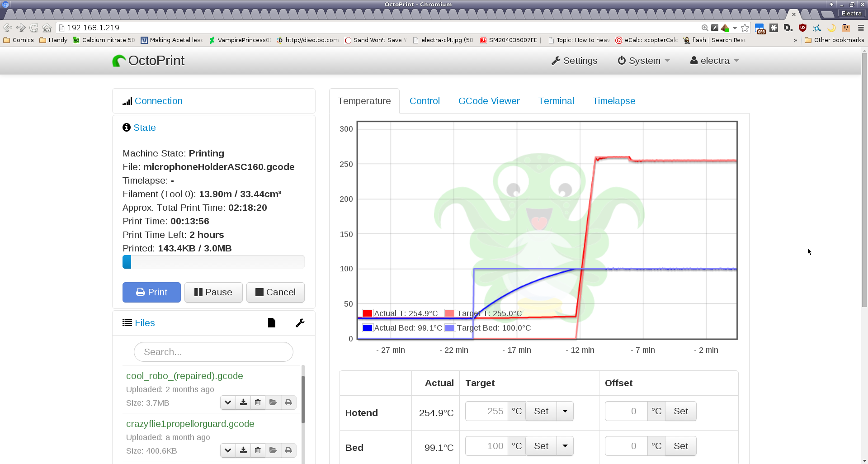Click the upload file icon in Files header

[x=271, y=323]
